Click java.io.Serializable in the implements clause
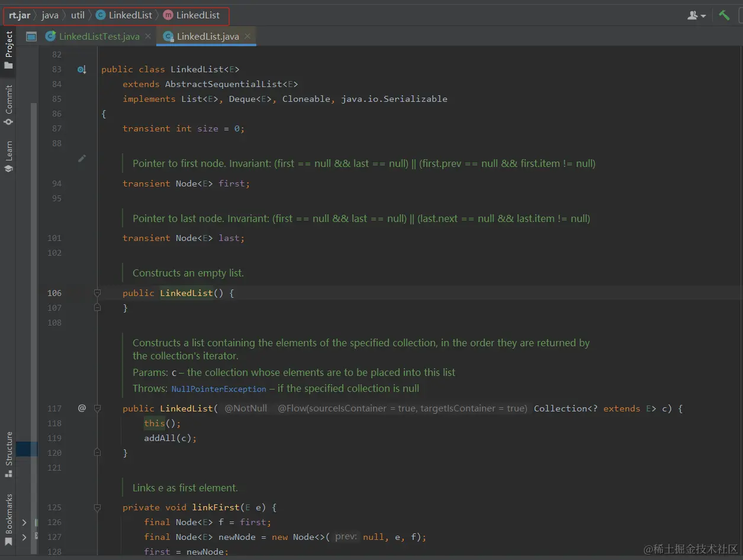 tap(394, 99)
